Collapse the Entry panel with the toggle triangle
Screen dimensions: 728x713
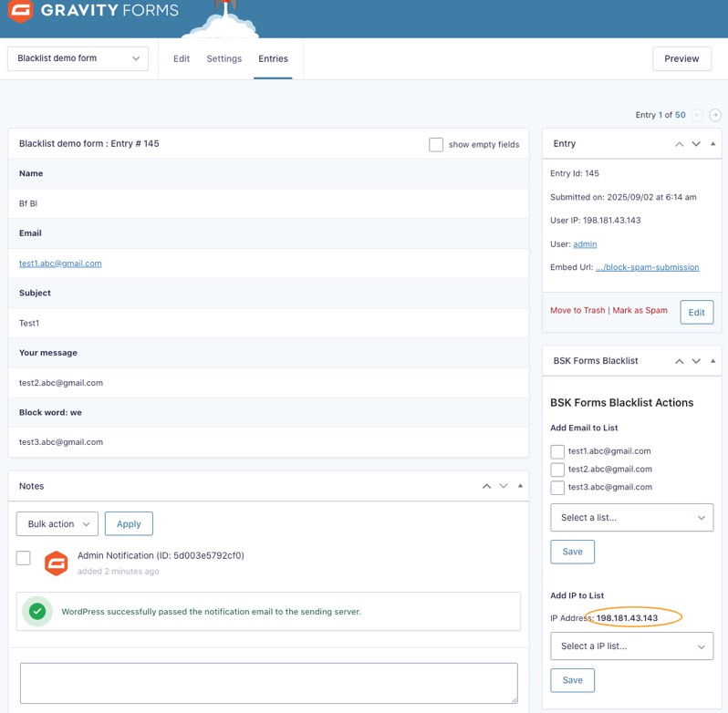(712, 144)
